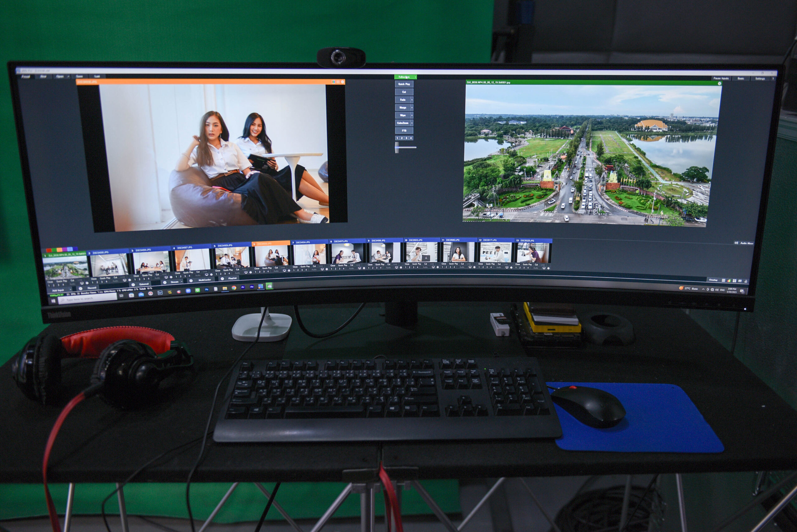Expand the Fade transition dropdown arrow
This screenshot has height=532, width=797.
pos(412,100)
